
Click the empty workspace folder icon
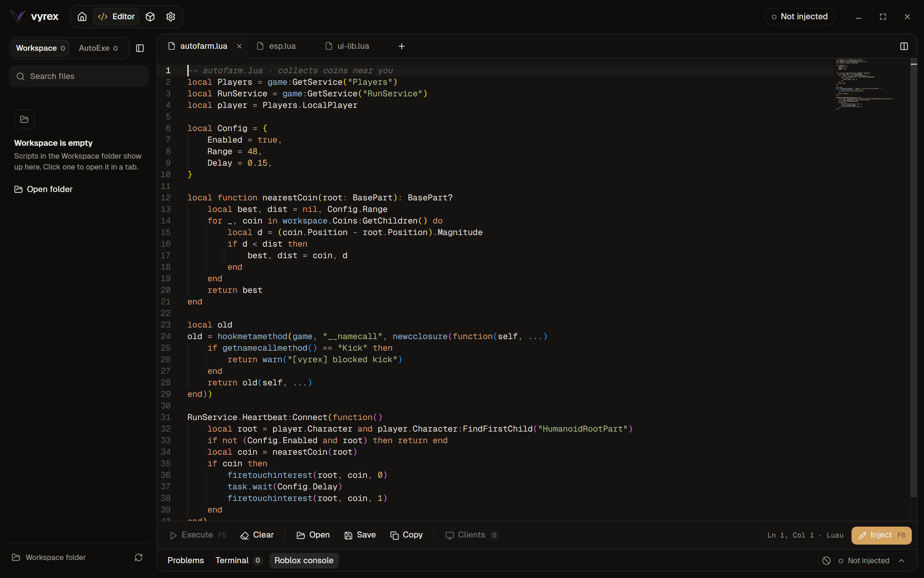tap(24, 120)
